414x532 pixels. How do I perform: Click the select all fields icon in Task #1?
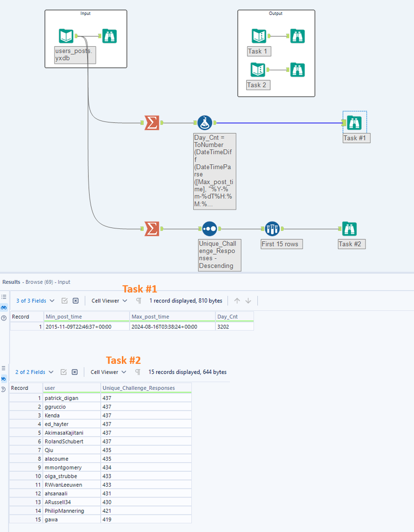click(64, 300)
